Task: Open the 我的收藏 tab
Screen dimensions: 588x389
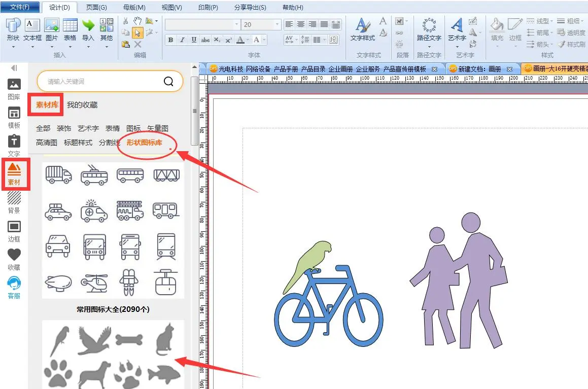Action: coord(82,105)
